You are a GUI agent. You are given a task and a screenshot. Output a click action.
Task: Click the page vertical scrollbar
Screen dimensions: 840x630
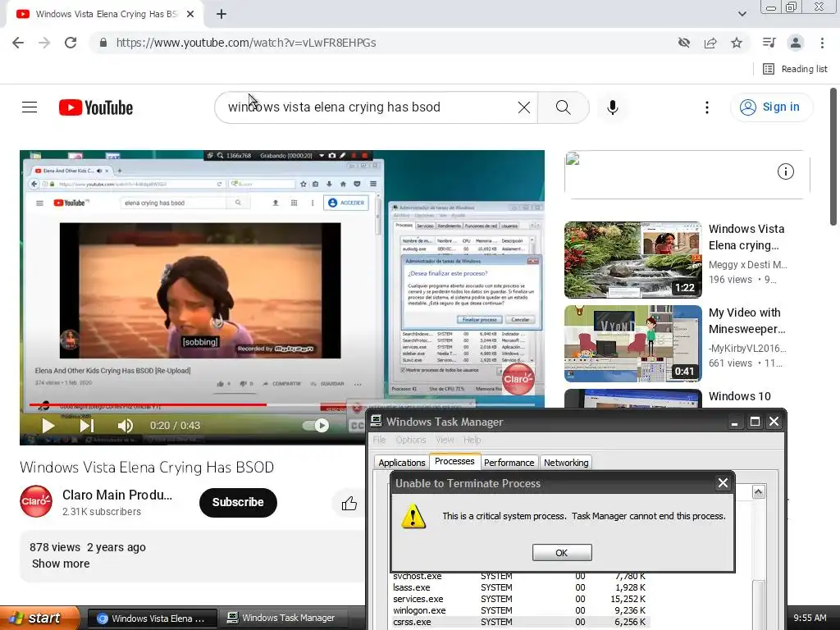pos(833,157)
